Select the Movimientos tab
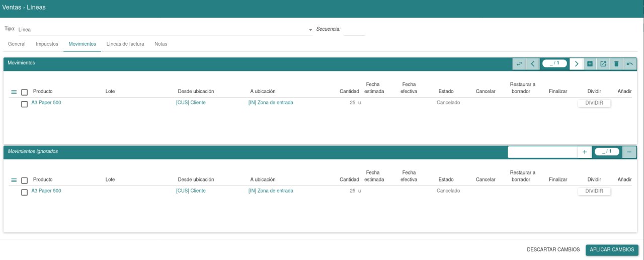Screen dimensions: 644x260 [82, 44]
